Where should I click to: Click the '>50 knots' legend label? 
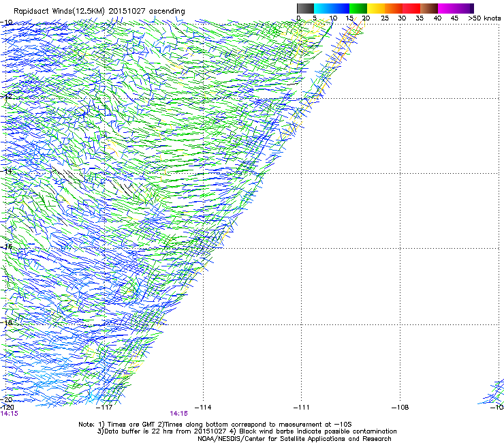[x=484, y=18]
